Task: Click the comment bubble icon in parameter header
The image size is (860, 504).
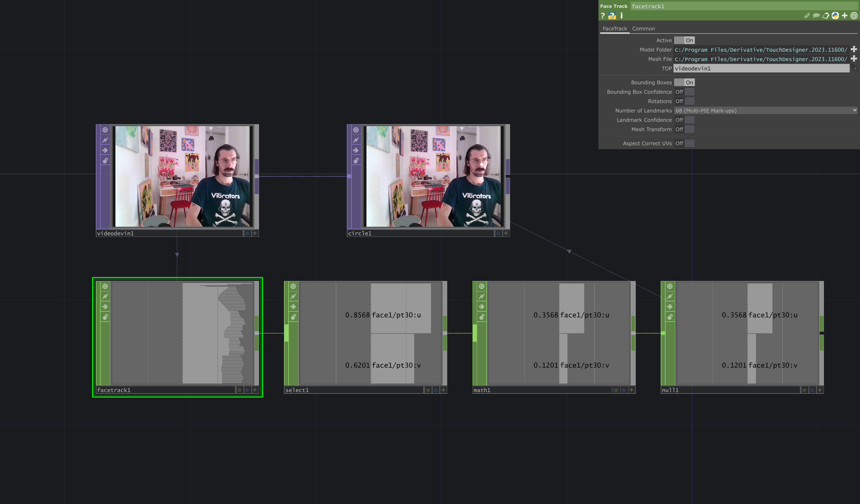Action: click(817, 16)
